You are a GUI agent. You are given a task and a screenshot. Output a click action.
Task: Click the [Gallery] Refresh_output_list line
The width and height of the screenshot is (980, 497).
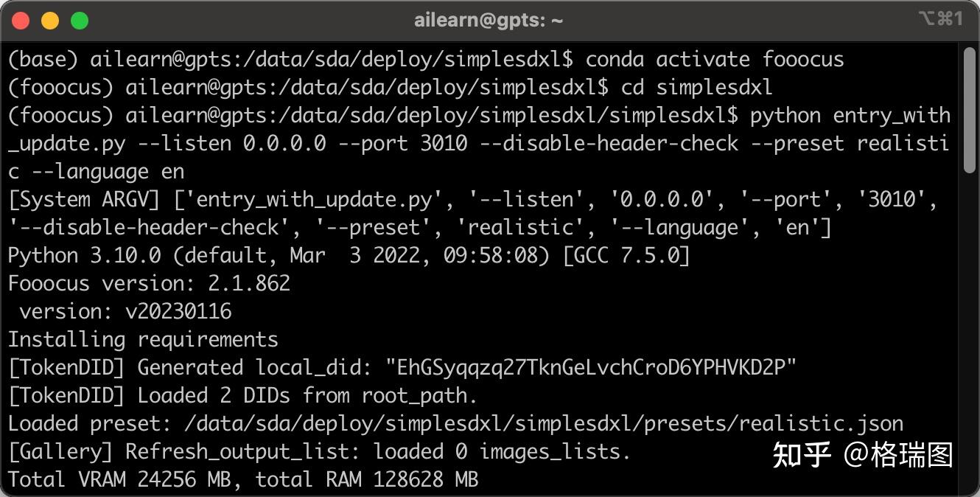pos(319,451)
